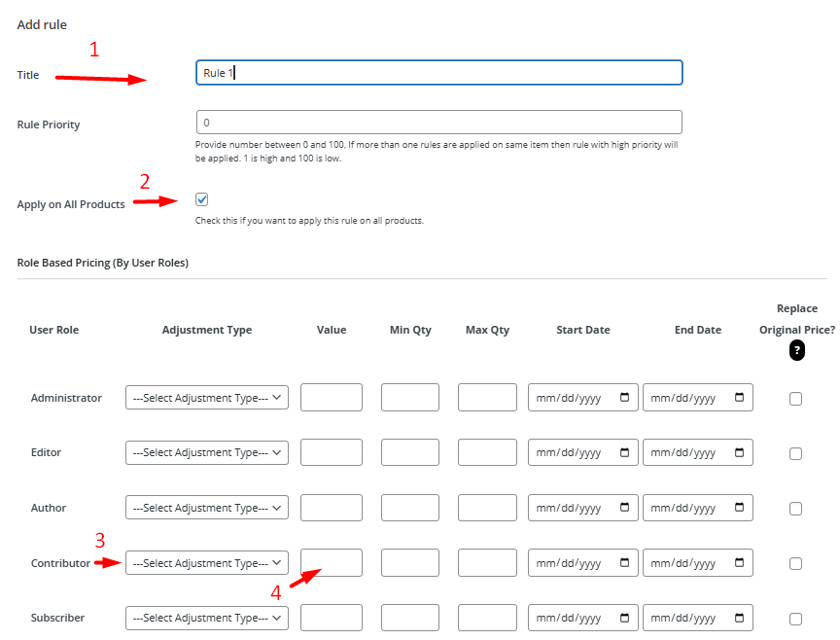840x640 pixels.
Task: Open the Editor Start Date calendar picker
Action: [624, 452]
